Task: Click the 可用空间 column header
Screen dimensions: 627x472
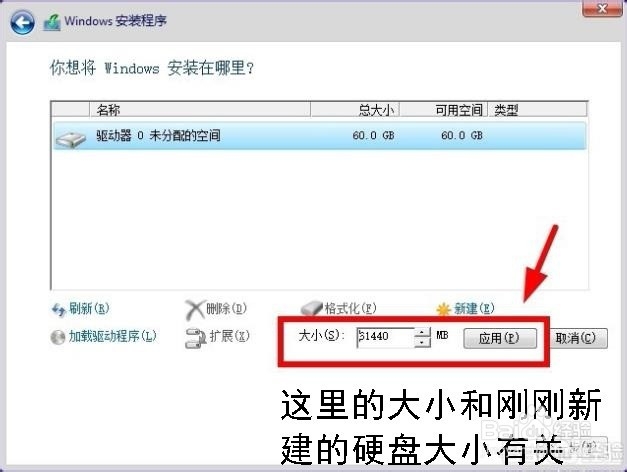Action: tap(444, 110)
